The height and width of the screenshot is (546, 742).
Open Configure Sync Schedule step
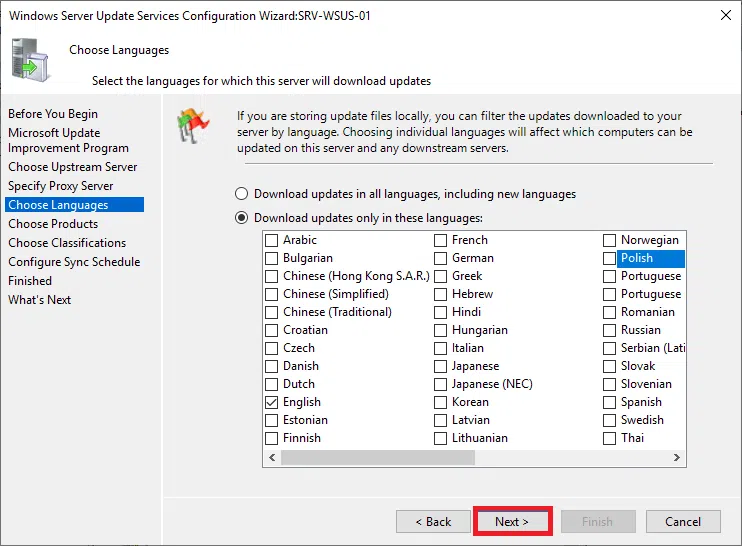pos(74,262)
